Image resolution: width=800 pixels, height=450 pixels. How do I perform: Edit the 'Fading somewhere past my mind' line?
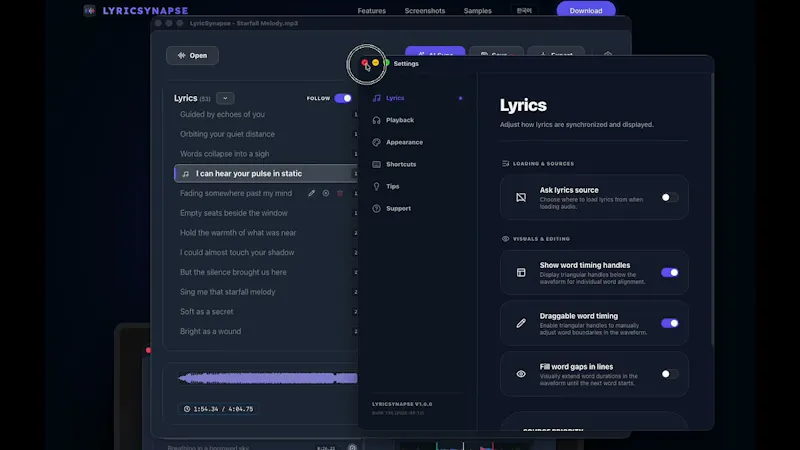pyautogui.click(x=311, y=193)
